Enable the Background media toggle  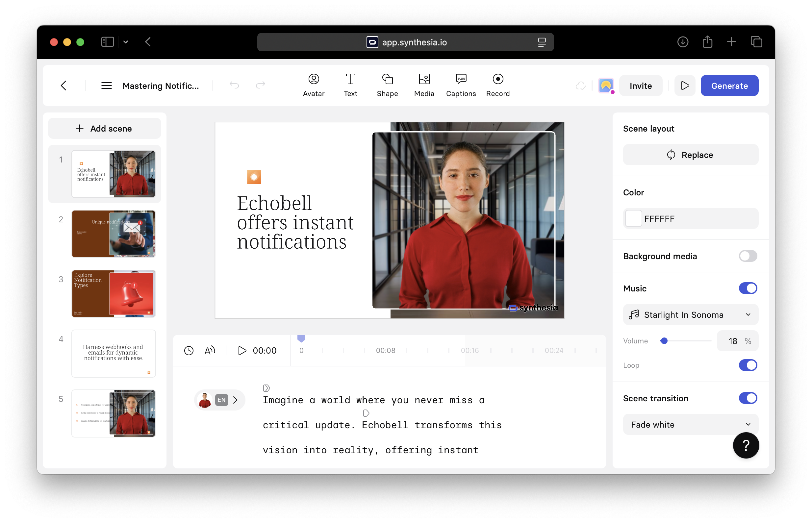click(748, 256)
